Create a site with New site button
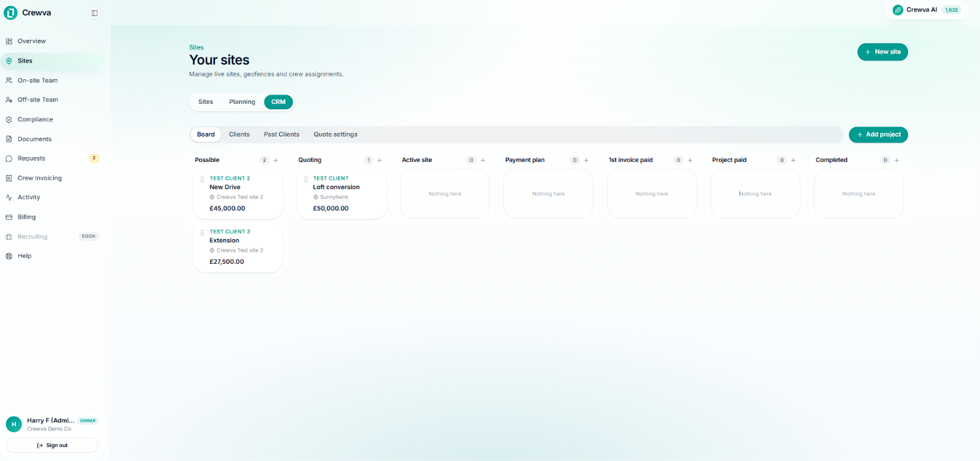Image resolution: width=980 pixels, height=461 pixels. pyautogui.click(x=882, y=52)
